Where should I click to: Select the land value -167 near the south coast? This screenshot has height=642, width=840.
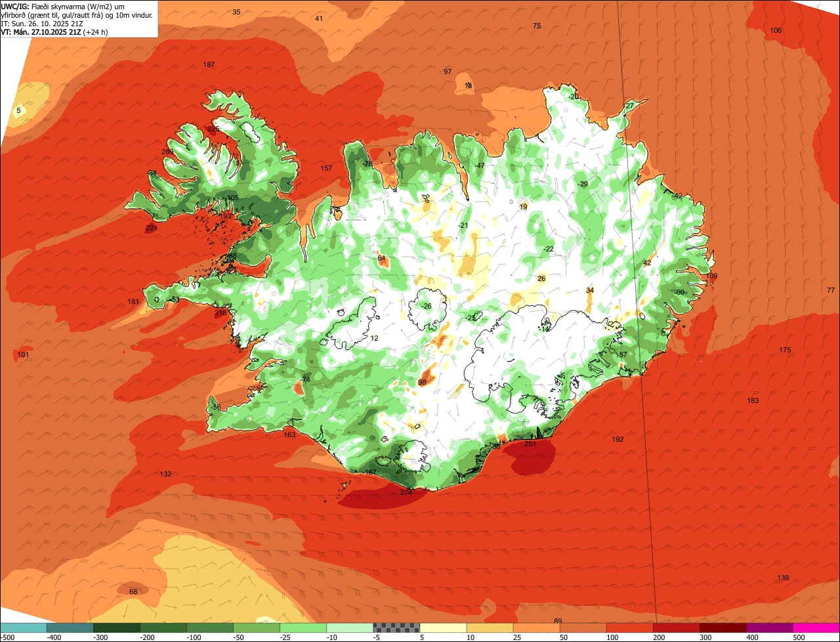pyautogui.click(x=369, y=472)
